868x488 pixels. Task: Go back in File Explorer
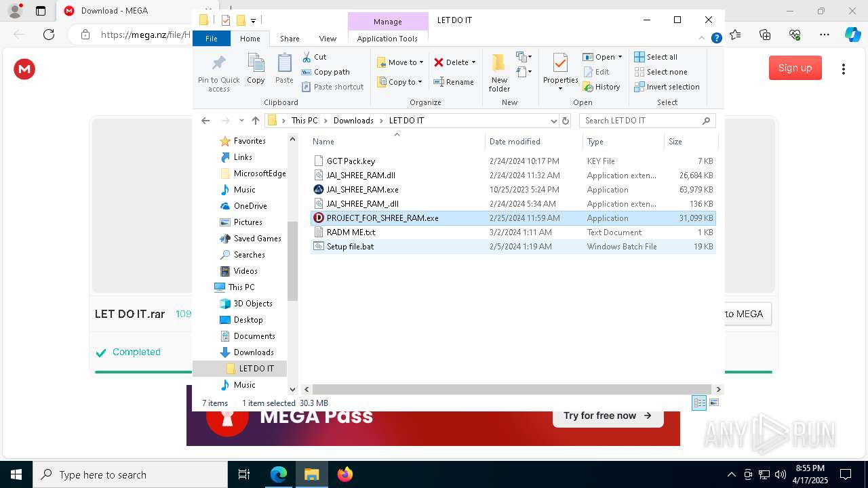point(205,121)
